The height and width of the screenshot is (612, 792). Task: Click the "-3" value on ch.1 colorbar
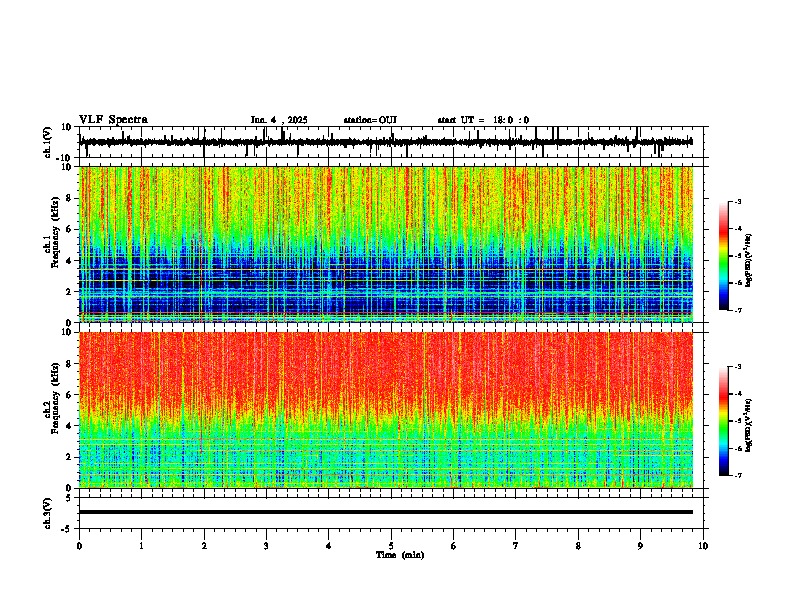coord(738,201)
